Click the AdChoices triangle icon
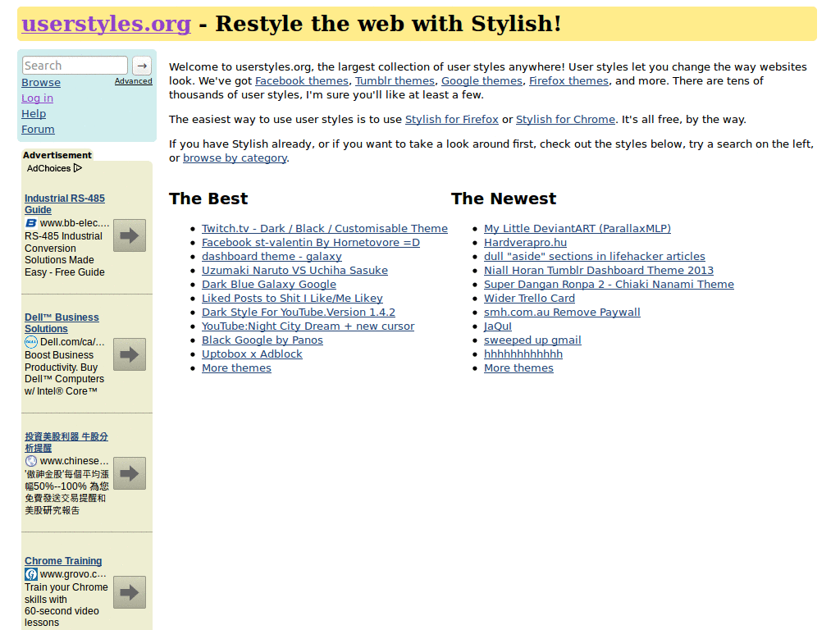 [78, 168]
